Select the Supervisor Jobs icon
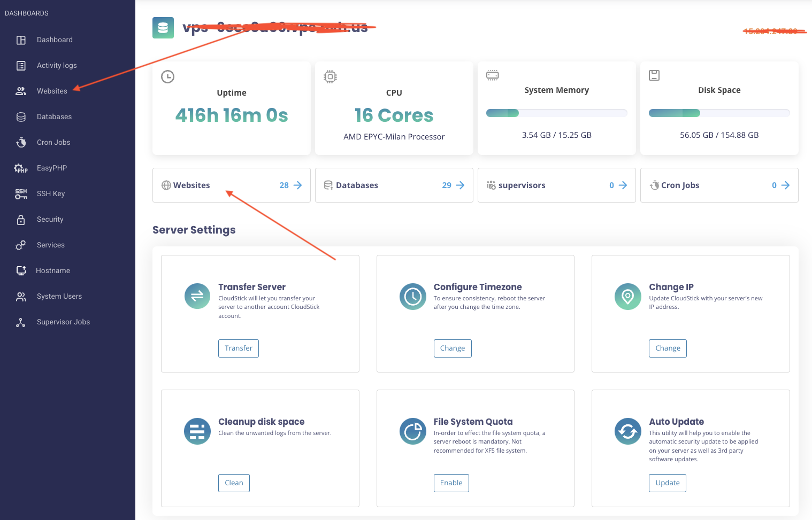 tap(20, 322)
